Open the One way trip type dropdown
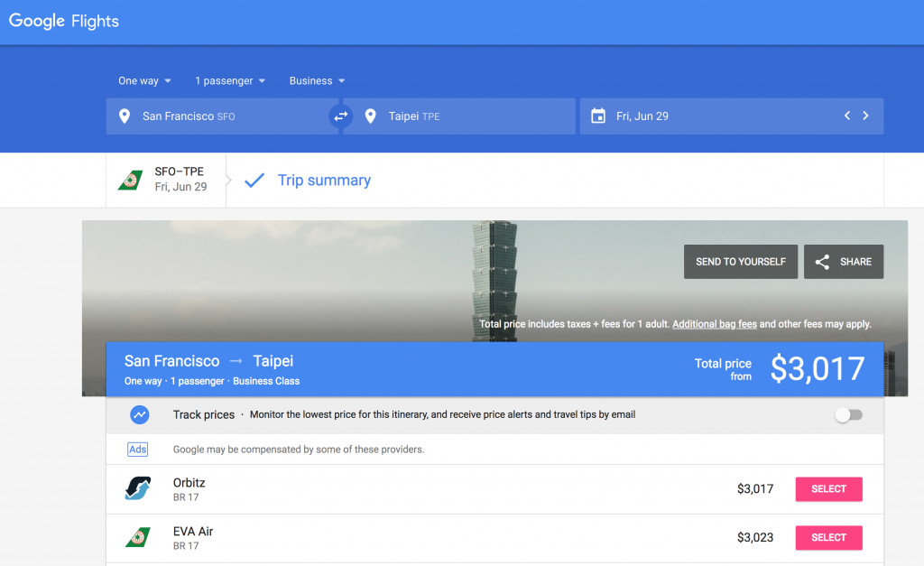Image resolution: width=924 pixels, height=566 pixels. pos(144,80)
